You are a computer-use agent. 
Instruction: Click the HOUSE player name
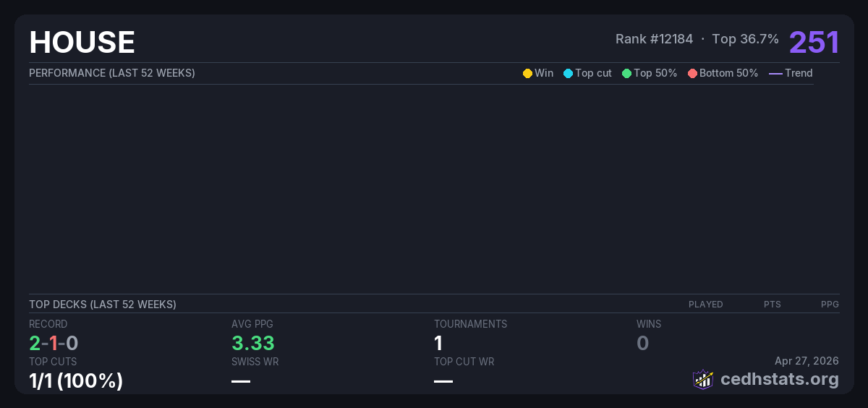(x=82, y=43)
